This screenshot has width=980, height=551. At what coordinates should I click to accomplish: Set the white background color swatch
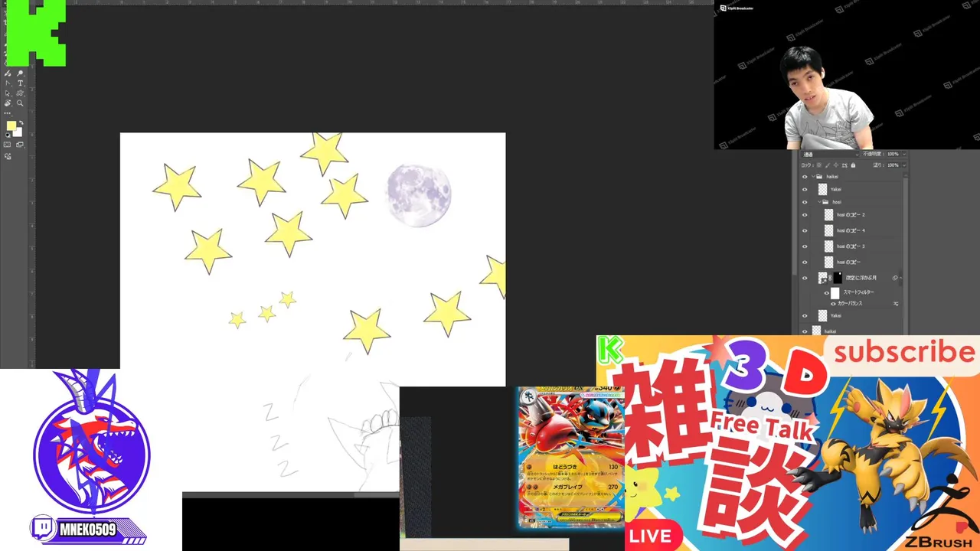pos(19,133)
